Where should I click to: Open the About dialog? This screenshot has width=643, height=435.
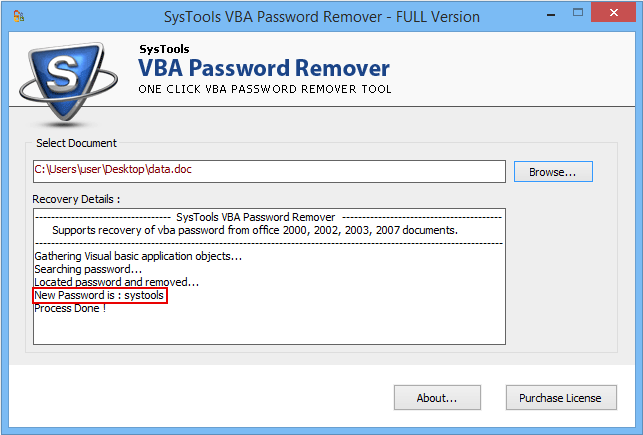pyautogui.click(x=436, y=398)
